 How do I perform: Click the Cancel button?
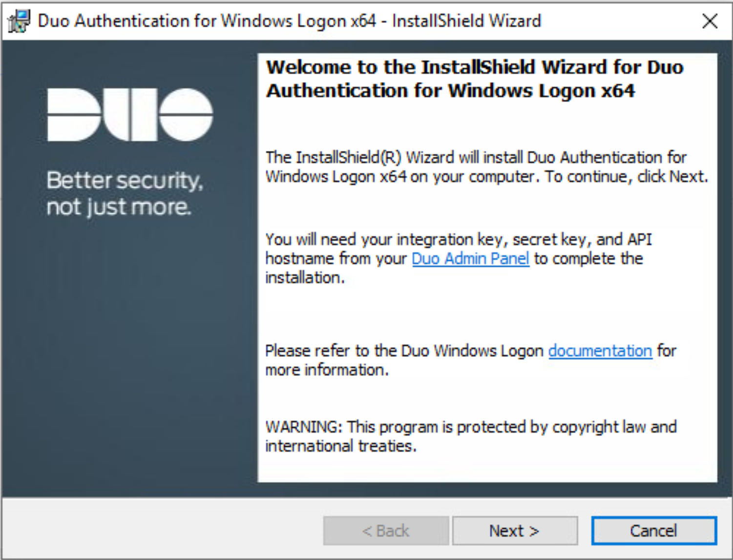pyautogui.click(x=654, y=531)
